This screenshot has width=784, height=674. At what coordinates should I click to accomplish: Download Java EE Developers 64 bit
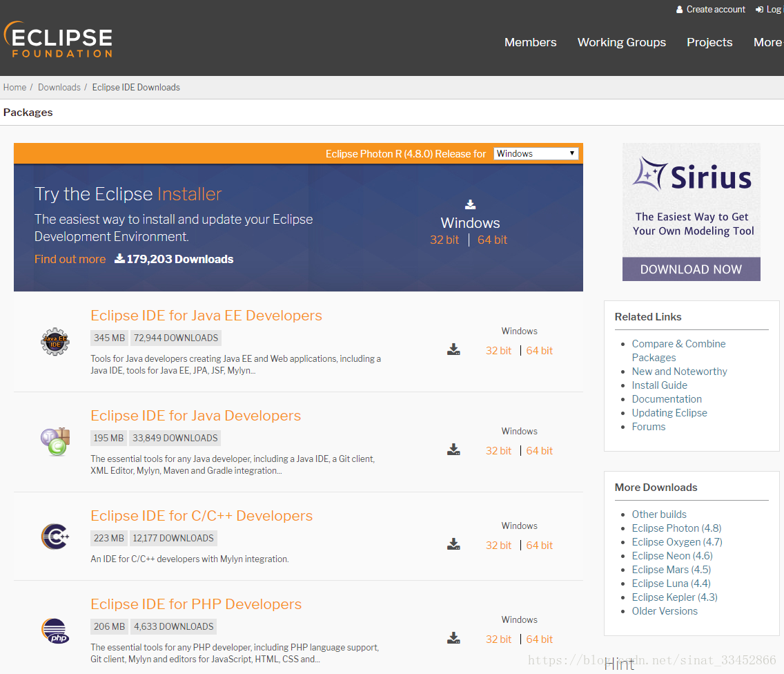[539, 351]
